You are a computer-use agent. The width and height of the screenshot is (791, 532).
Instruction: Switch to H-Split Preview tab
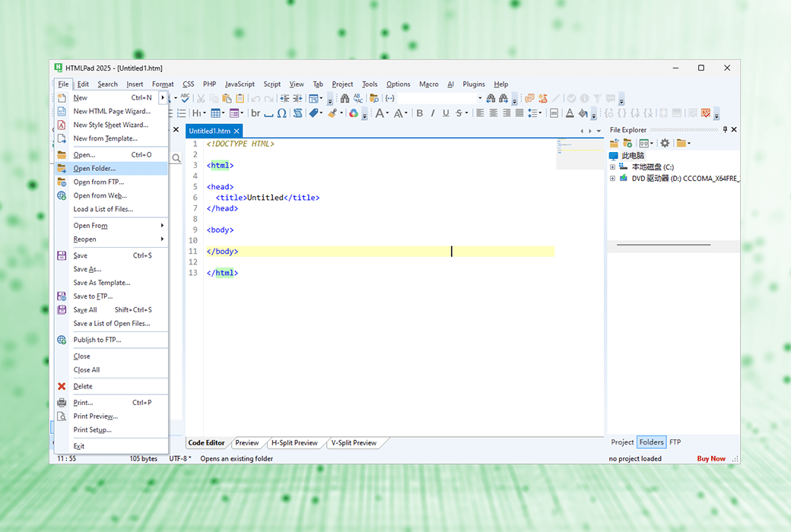pos(294,443)
